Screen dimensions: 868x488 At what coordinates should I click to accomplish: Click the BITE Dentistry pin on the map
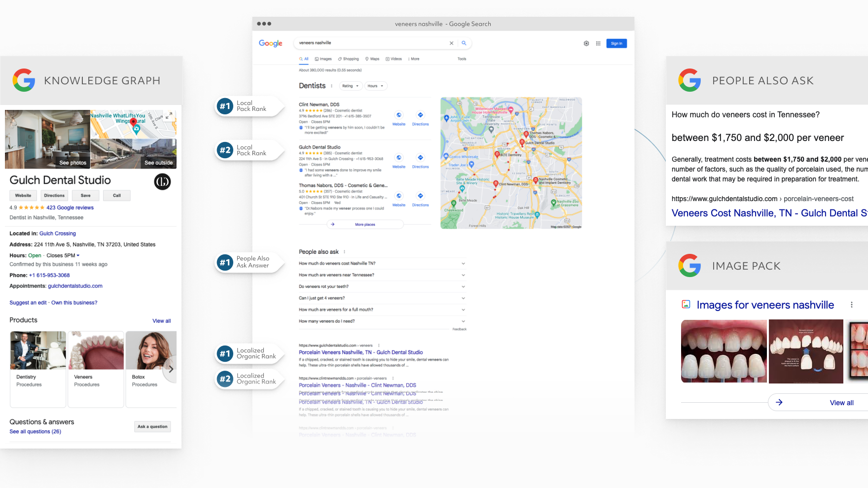tap(497, 154)
